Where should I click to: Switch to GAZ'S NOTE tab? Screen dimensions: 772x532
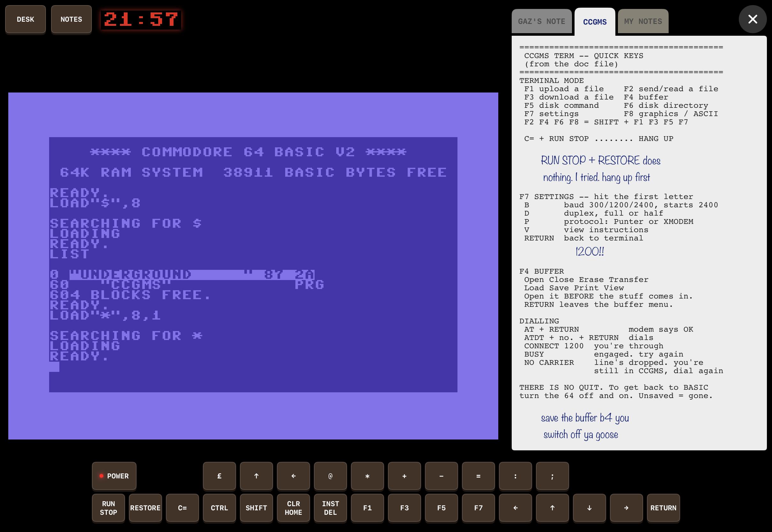541,21
